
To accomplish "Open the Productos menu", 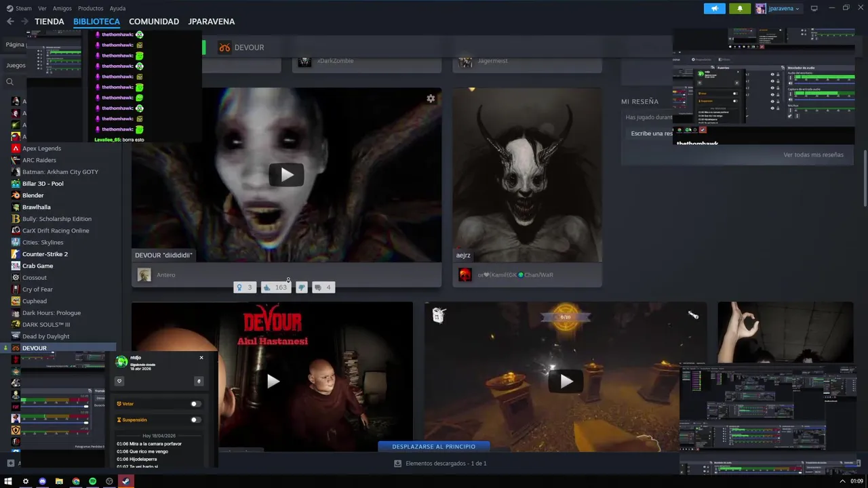I will click(90, 8).
